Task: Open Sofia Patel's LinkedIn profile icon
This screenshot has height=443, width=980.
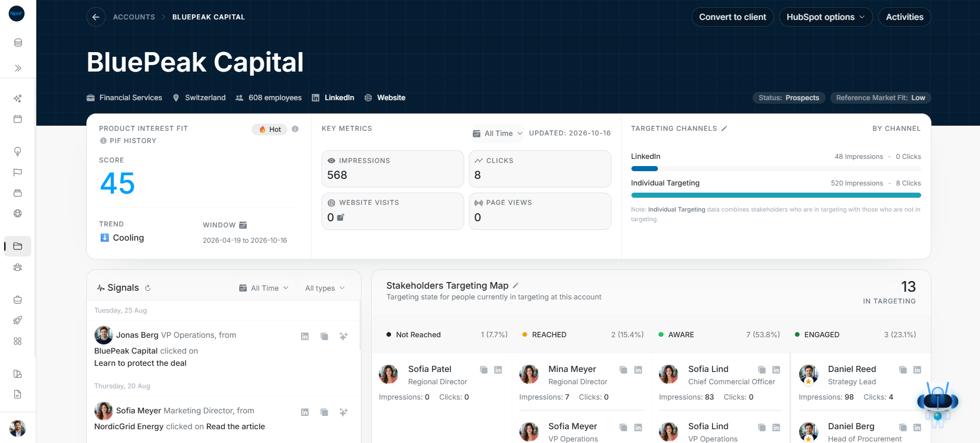Action: (x=498, y=369)
